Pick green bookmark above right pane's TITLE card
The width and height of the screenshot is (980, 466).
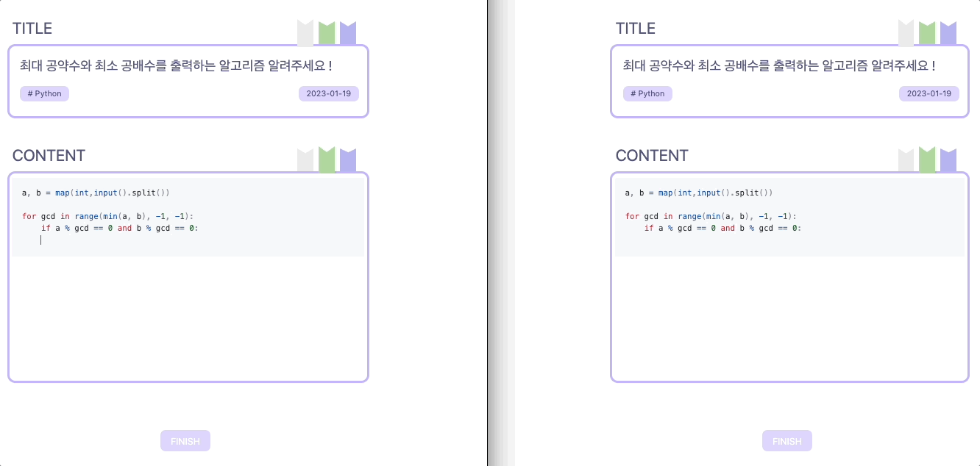(x=927, y=32)
